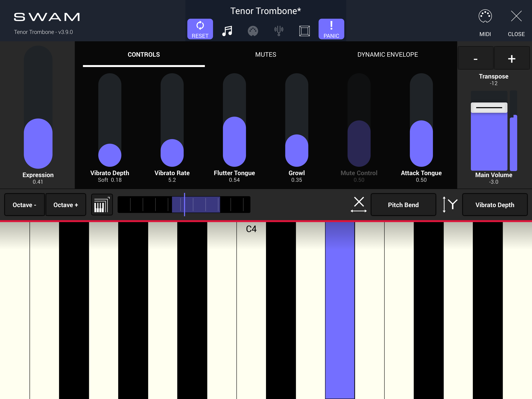Click the Main Volume fader handle
Screen dimensions: 532x399
pos(489,108)
